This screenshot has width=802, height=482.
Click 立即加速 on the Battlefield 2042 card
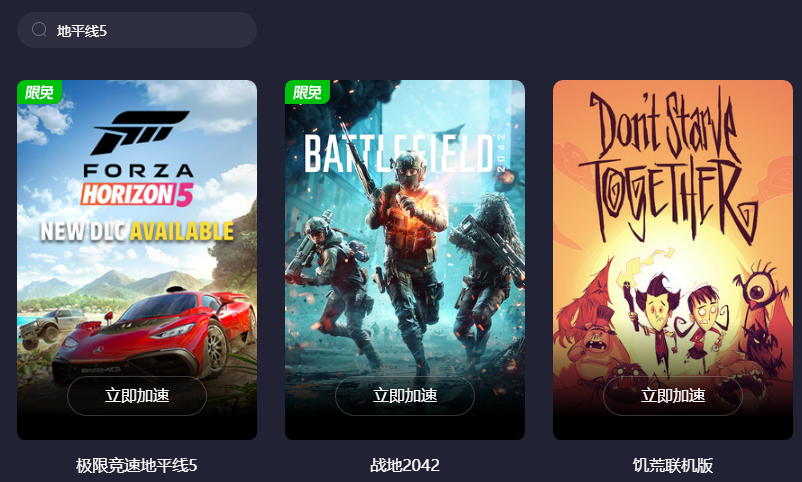coord(405,396)
